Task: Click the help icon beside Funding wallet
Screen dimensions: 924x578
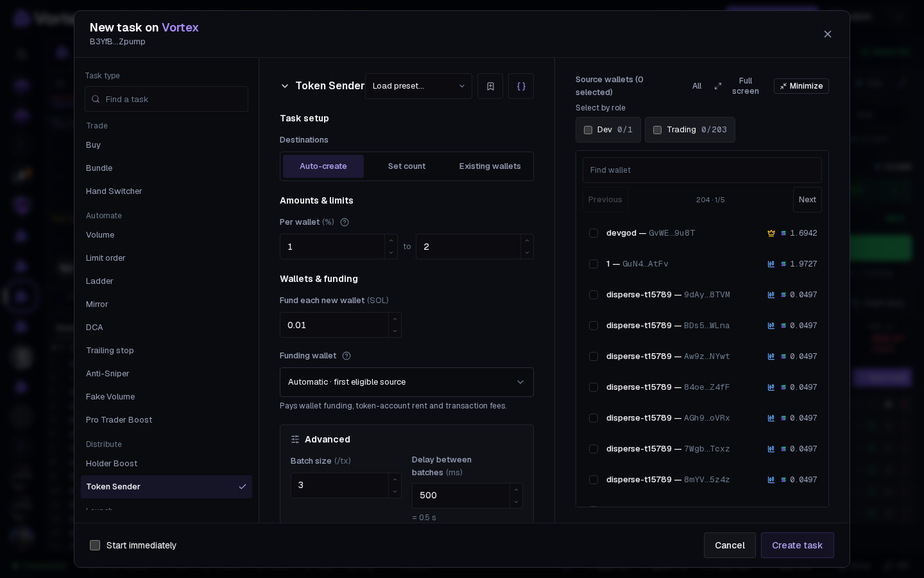Action: click(346, 356)
